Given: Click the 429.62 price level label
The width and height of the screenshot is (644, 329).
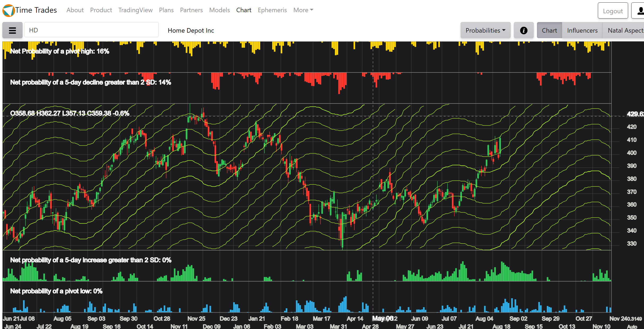Looking at the screenshot, I should coord(635,114).
